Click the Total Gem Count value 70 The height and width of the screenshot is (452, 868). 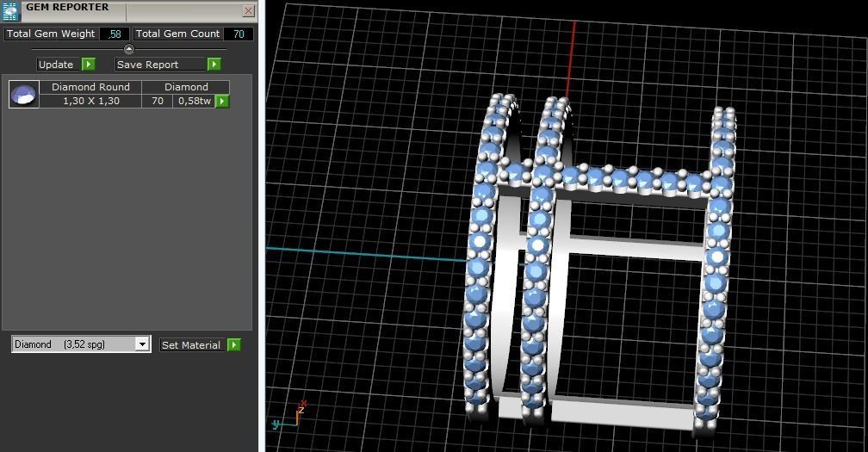(239, 34)
